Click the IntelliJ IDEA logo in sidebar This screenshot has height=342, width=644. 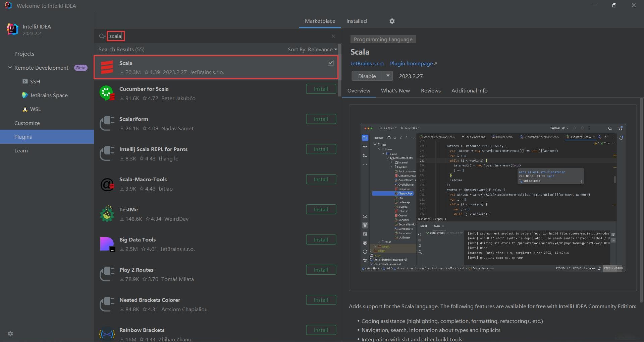[x=12, y=29]
